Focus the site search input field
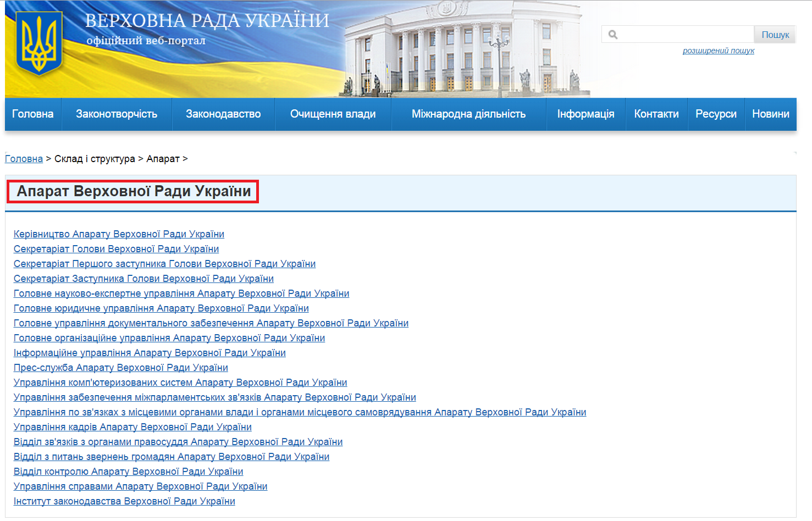The height and width of the screenshot is (521, 812). click(678, 35)
